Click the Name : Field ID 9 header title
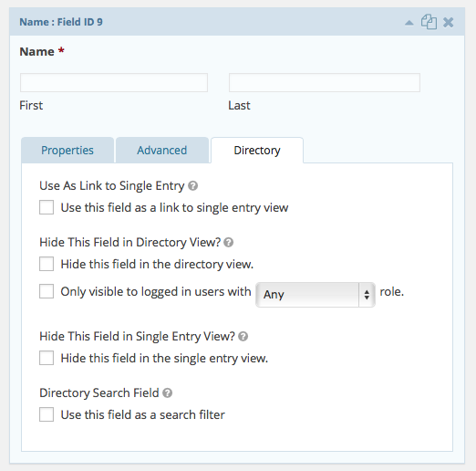 coord(61,22)
